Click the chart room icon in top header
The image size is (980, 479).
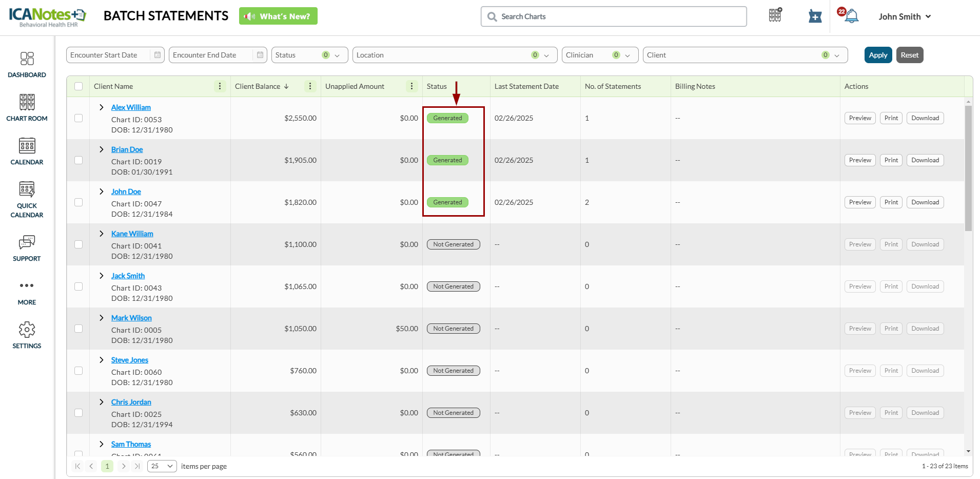[x=775, y=15]
